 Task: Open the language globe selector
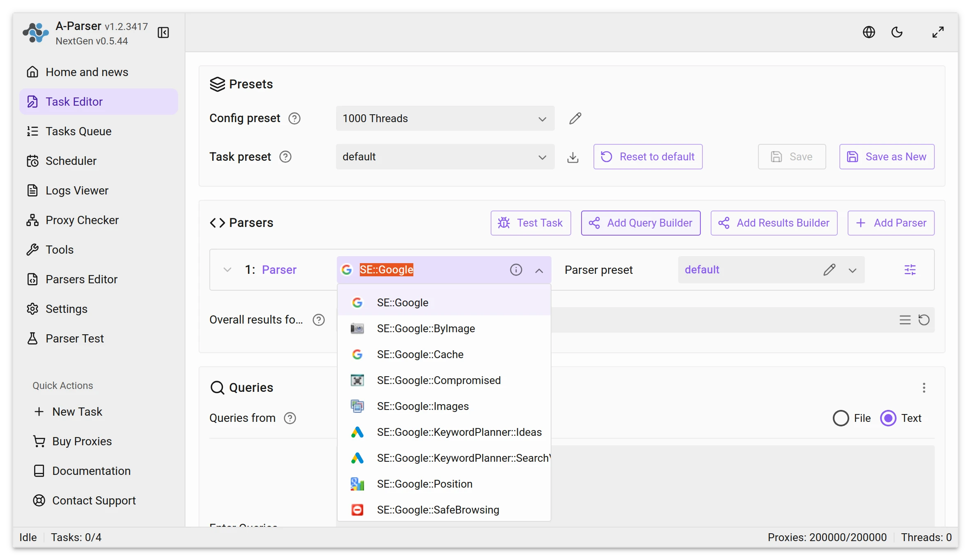click(x=869, y=32)
